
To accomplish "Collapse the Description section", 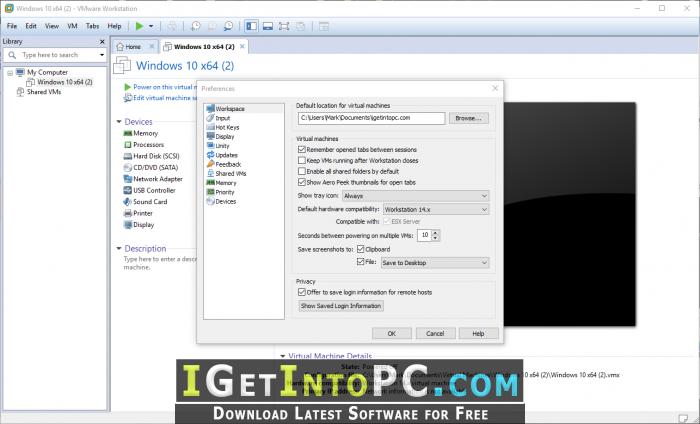I will [119, 248].
